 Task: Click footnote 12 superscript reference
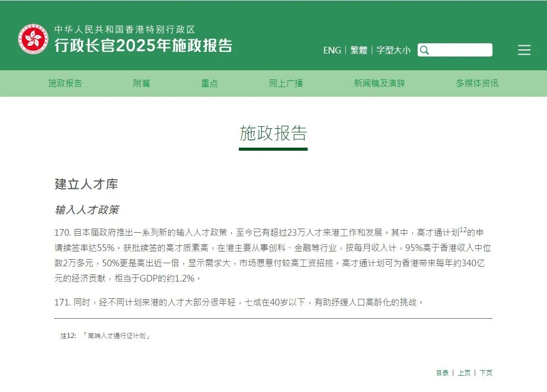pyautogui.click(x=463, y=230)
